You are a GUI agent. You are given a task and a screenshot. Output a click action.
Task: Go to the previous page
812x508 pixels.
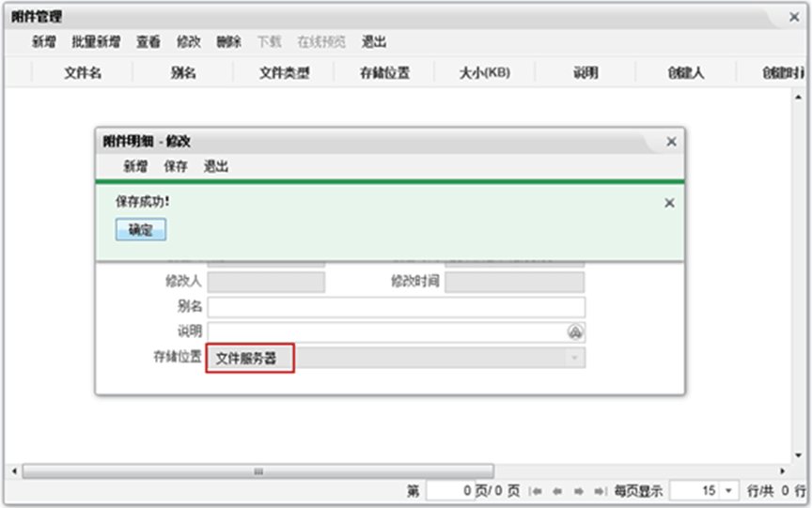[557, 491]
